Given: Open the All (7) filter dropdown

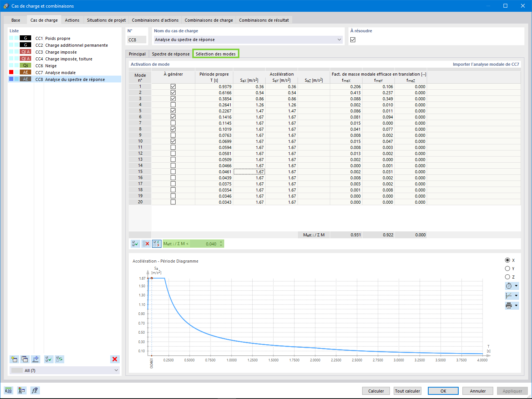Looking at the screenshot, I should coord(116,370).
